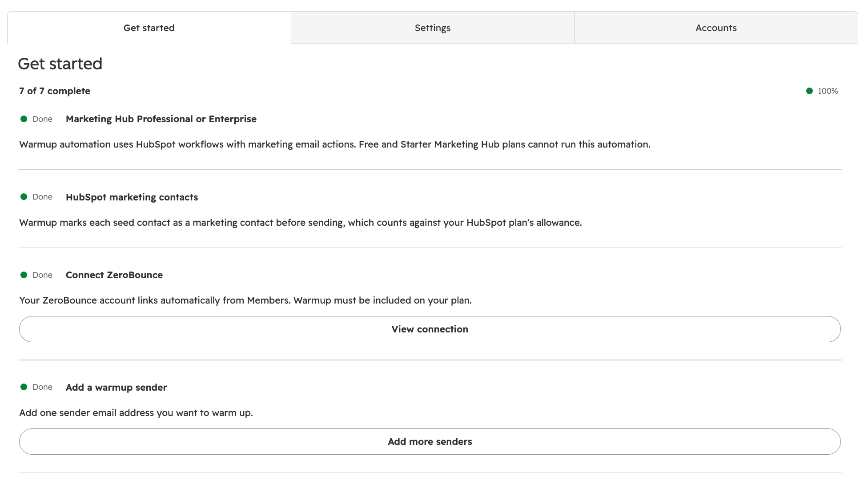Click the green Done dot for Marketing Hub Professional
Viewport: 868px width, 488px height.
(24, 119)
